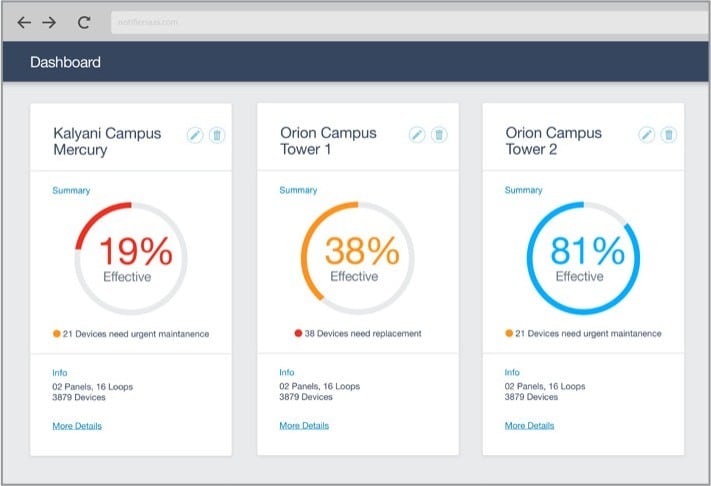Viewport: 711px width, 486px height.
Task: Click pencil icon on Orion Campus Tower 1
Action: [417, 135]
